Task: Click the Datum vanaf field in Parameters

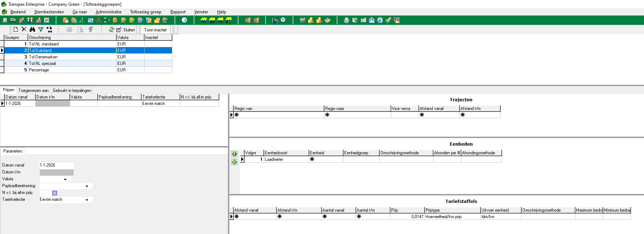Action: point(56,165)
